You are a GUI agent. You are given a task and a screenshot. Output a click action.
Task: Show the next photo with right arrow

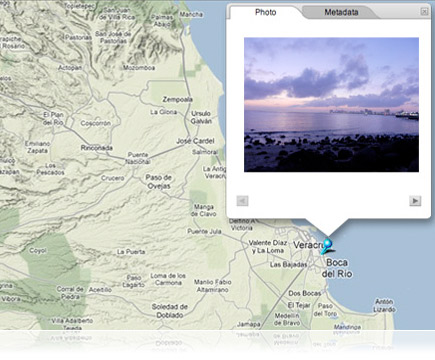(x=415, y=201)
